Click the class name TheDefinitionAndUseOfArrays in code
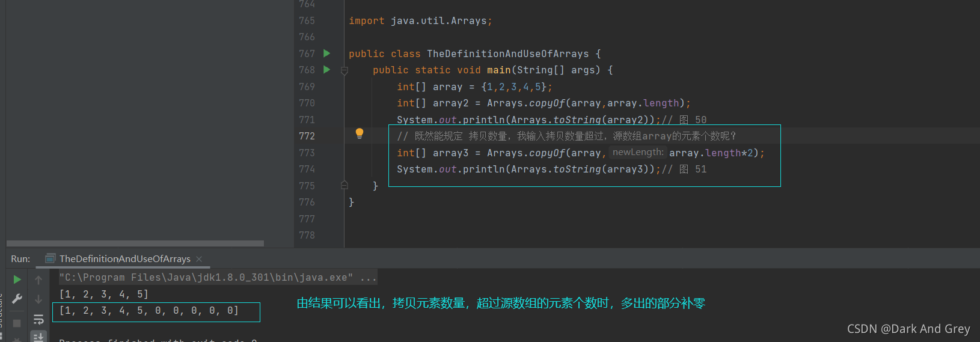The width and height of the screenshot is (980, 342). tap(507, 54)
